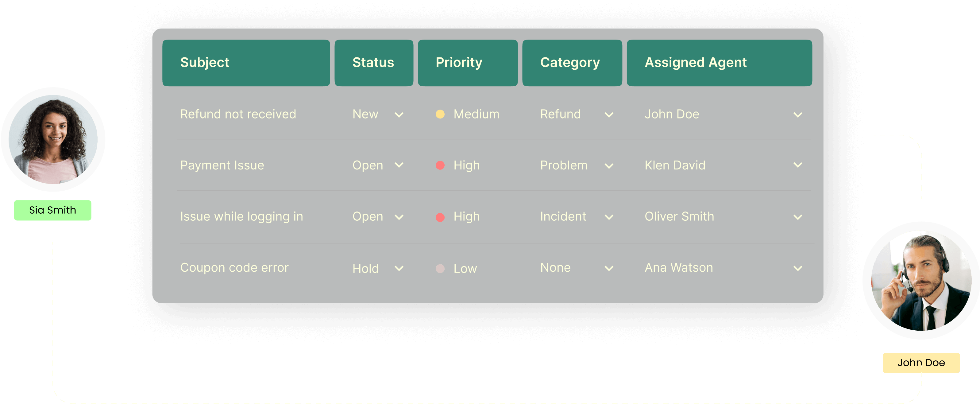Select Assigned Agent column header

pos(719,63)
